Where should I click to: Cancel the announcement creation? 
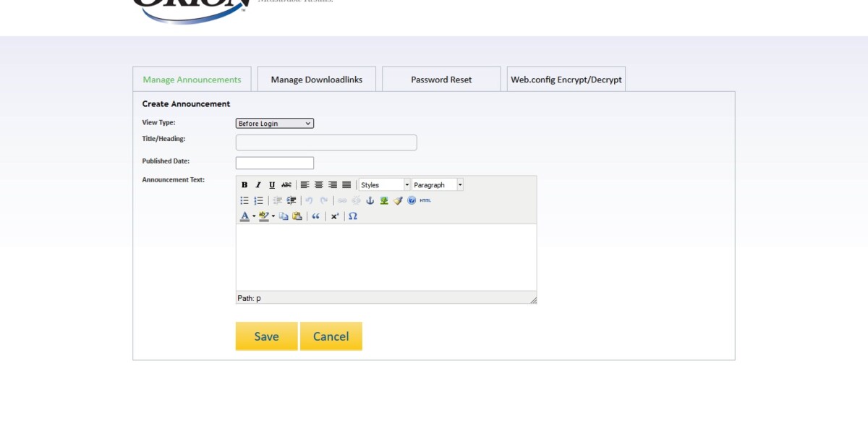click(331, 336)
